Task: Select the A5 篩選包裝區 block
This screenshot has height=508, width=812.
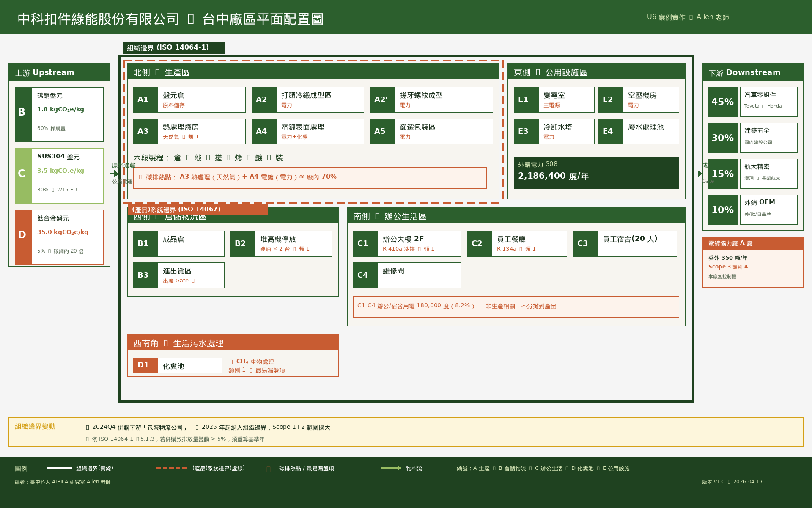Action: [431, 132]
